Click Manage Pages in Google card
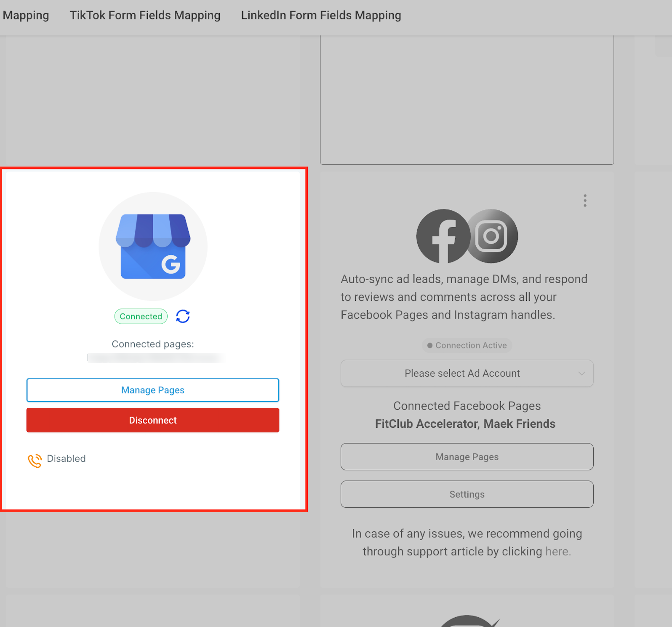 pos(153,390)
